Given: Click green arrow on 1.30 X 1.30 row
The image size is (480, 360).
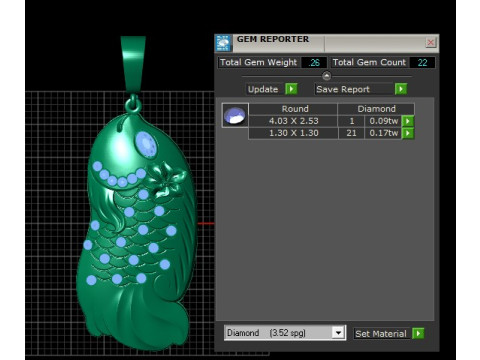Looking at the screenshot, I should tap(408, 133).
